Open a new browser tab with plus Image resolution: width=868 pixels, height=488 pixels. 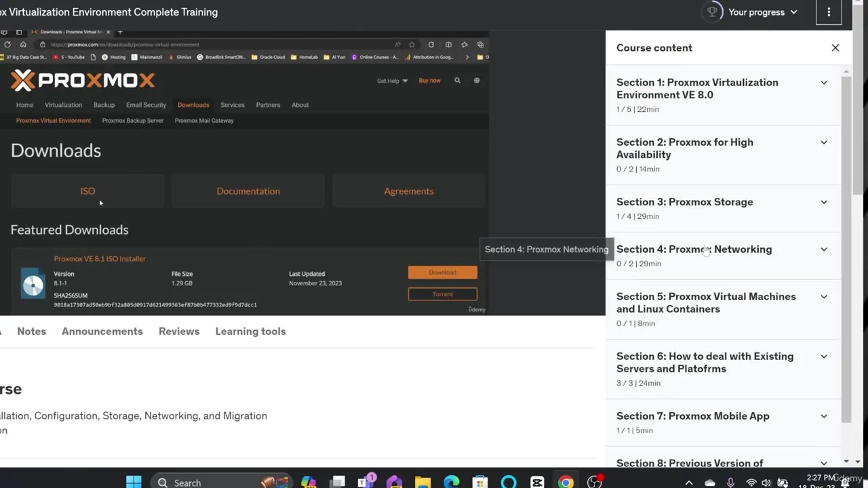click(120, 32)
